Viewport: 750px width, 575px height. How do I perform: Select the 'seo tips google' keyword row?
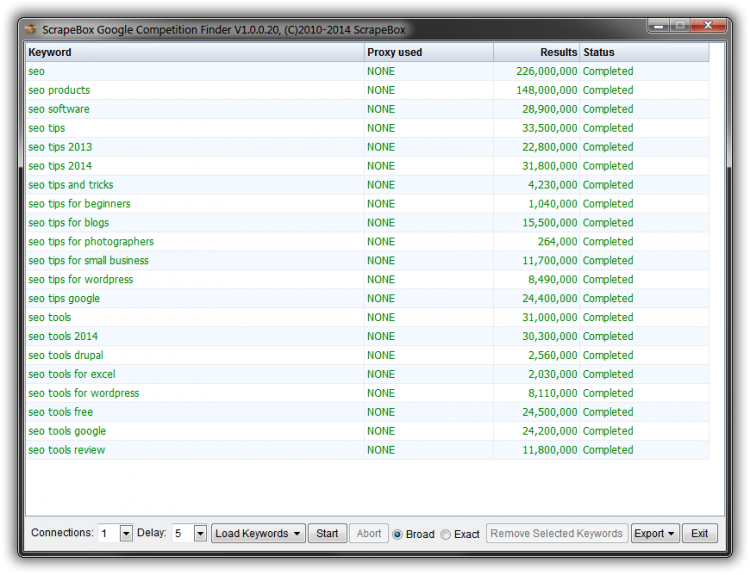367,299
